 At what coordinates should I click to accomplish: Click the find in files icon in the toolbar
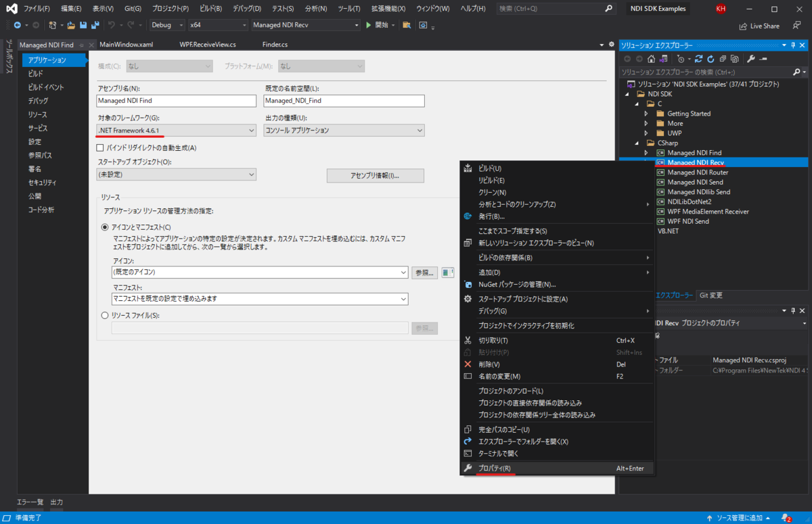pyautogui.click(x=406, y=25)
